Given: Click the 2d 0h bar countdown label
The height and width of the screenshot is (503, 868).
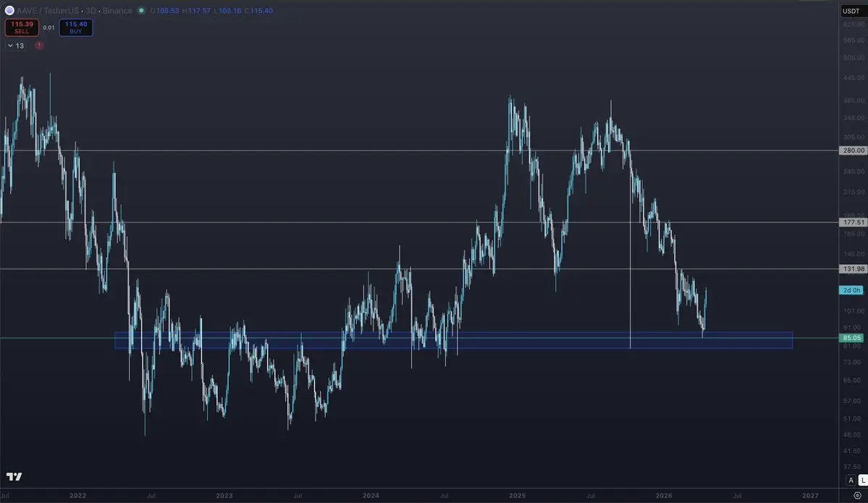Looking at the screenshot, I should pos(851,290).
